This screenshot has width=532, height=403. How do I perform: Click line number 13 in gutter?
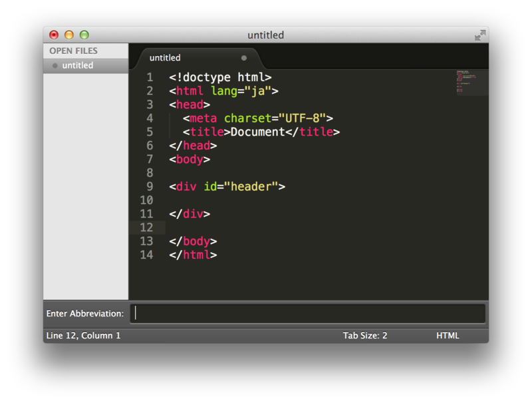(x=146, y=241)
